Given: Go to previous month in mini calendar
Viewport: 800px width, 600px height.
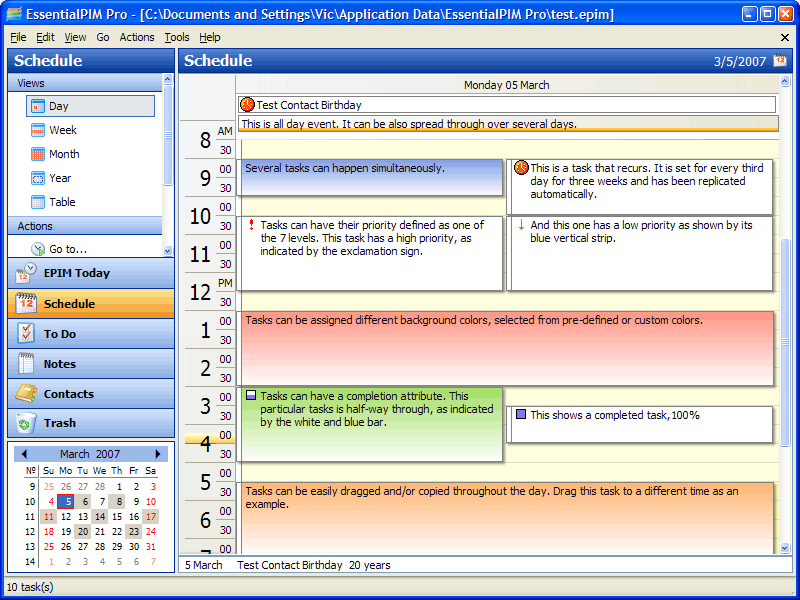Looking at the screenshot, I should 24,454.
